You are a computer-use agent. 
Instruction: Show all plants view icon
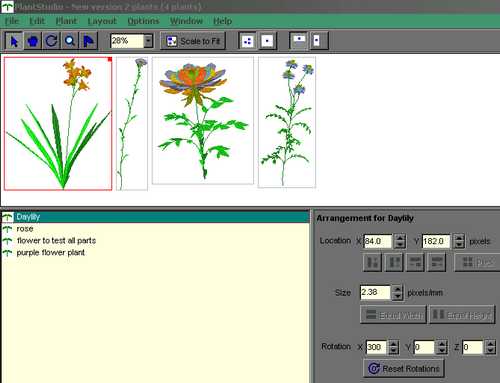click(248, 41)
